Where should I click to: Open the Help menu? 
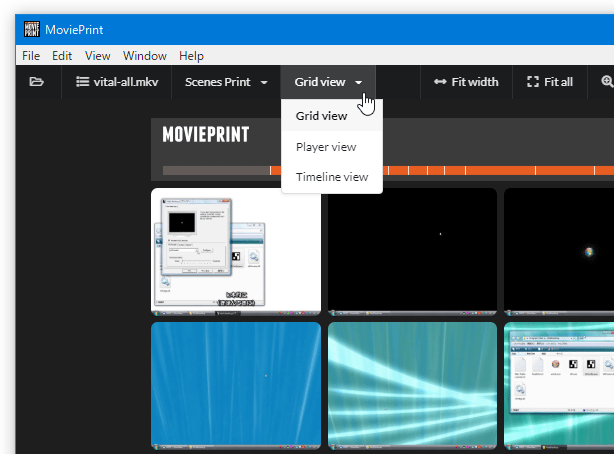(x=191, y=56)
